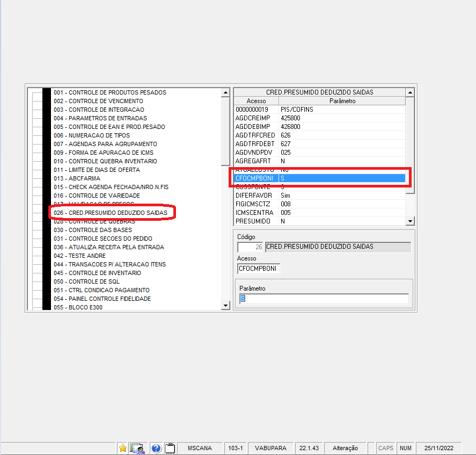Click the Acesso field with CFOCMPBONI

[258, 269]
